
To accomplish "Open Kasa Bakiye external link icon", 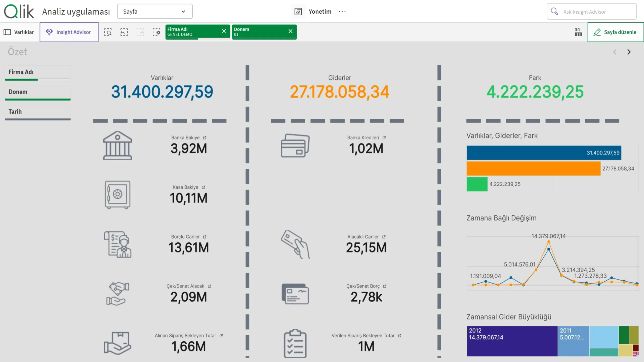I will coord(204,187).
